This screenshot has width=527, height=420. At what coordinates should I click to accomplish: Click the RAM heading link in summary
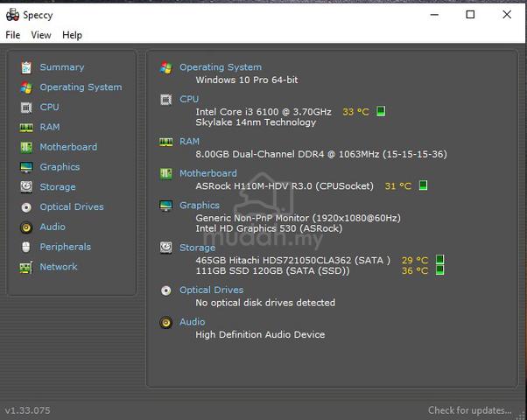[189, 142]
